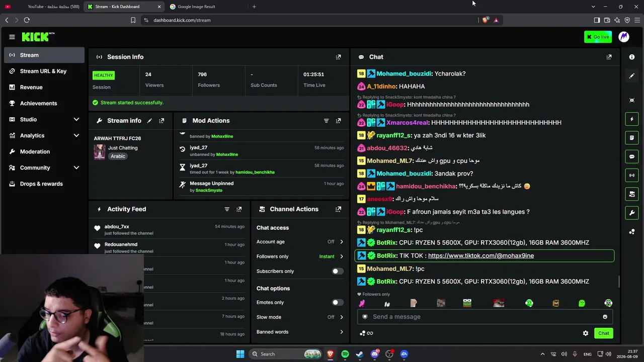Pop out the Activity Feed panel
This screenshot has height=362, width=644.
239,209
